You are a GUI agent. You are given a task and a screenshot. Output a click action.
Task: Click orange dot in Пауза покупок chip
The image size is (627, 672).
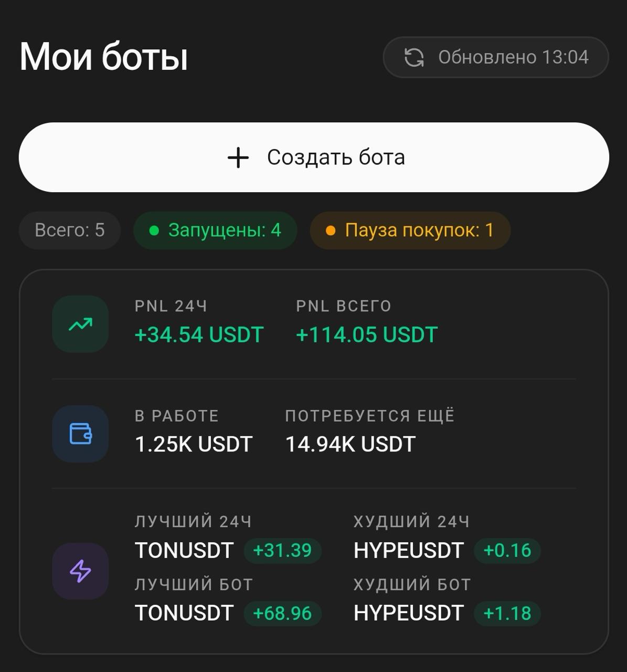[x=331, y=230]
